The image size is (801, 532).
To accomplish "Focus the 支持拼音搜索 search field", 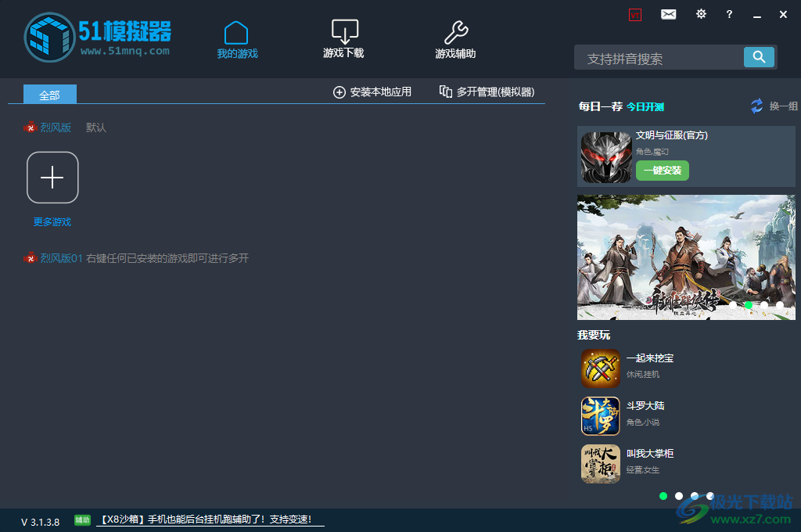I will click(x=659, y=58).
